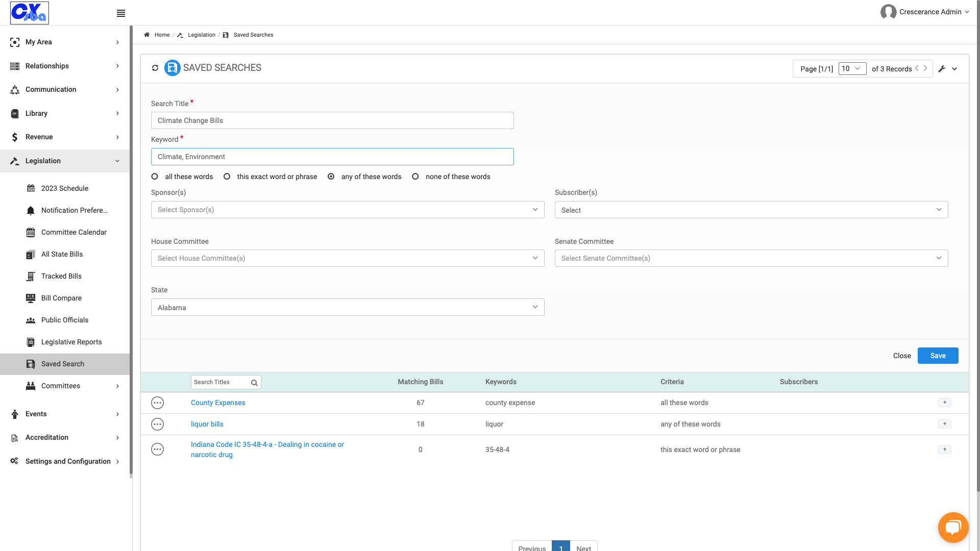Open the user avatar profile
This screenshot has width=980, height=551.
[x=888, y=12]
